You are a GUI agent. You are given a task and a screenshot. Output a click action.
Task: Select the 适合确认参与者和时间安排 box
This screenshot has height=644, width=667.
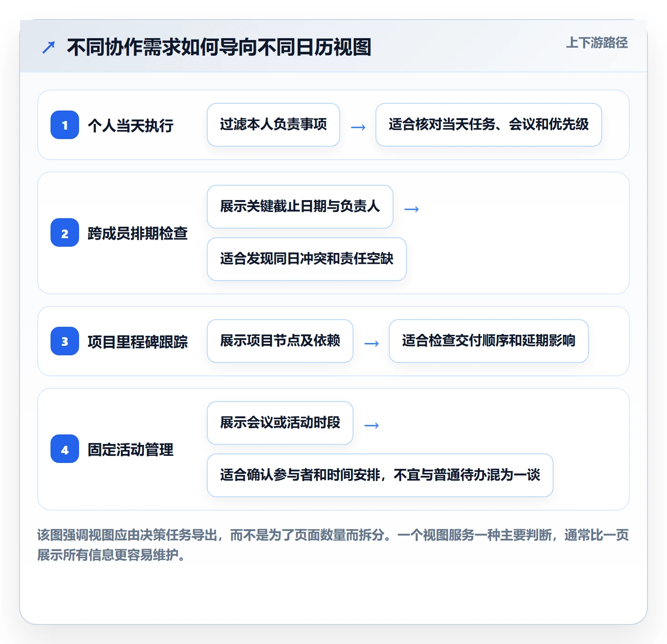(380, 475)
